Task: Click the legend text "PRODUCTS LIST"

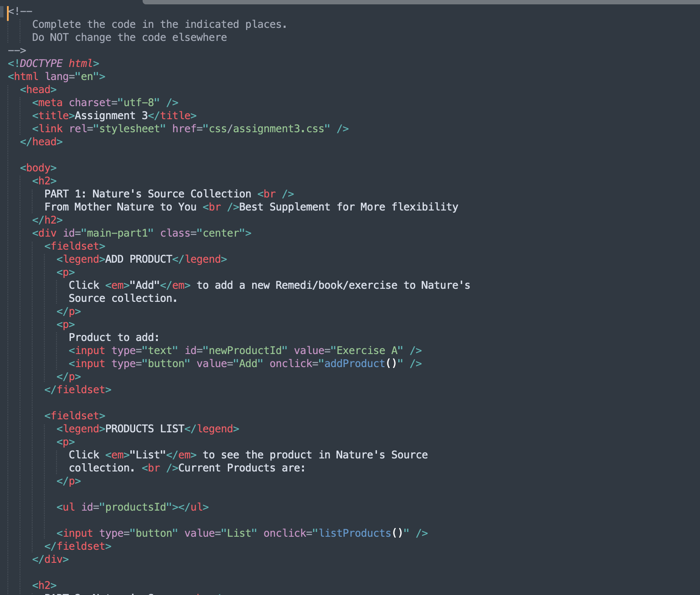Action: [x=145, y=429]
